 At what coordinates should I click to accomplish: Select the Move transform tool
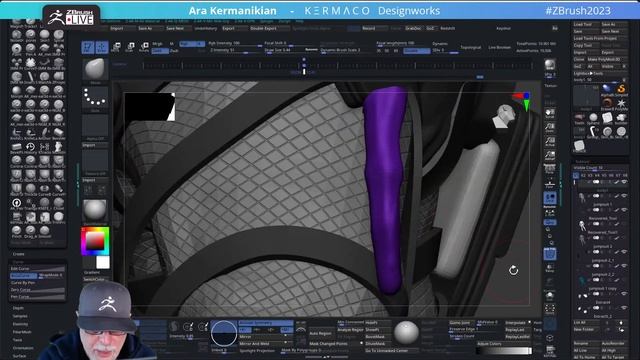pos(116,47)
